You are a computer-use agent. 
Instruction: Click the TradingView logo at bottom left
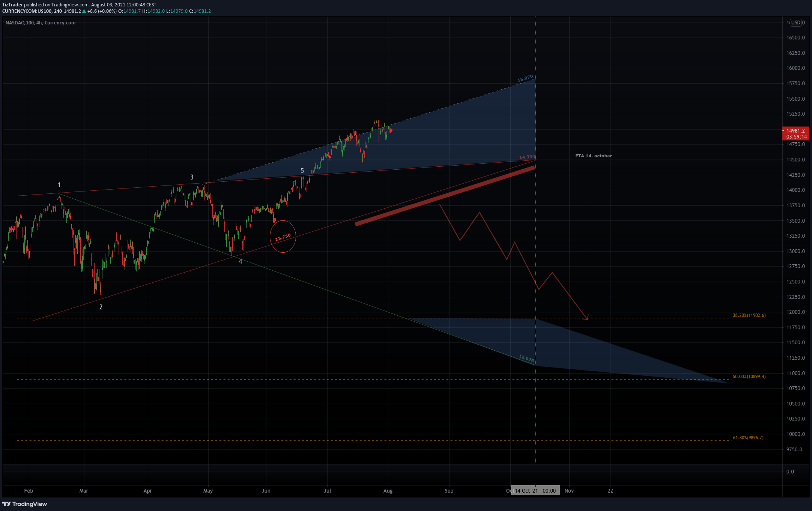pyautogui.click(x=25, y=504)
